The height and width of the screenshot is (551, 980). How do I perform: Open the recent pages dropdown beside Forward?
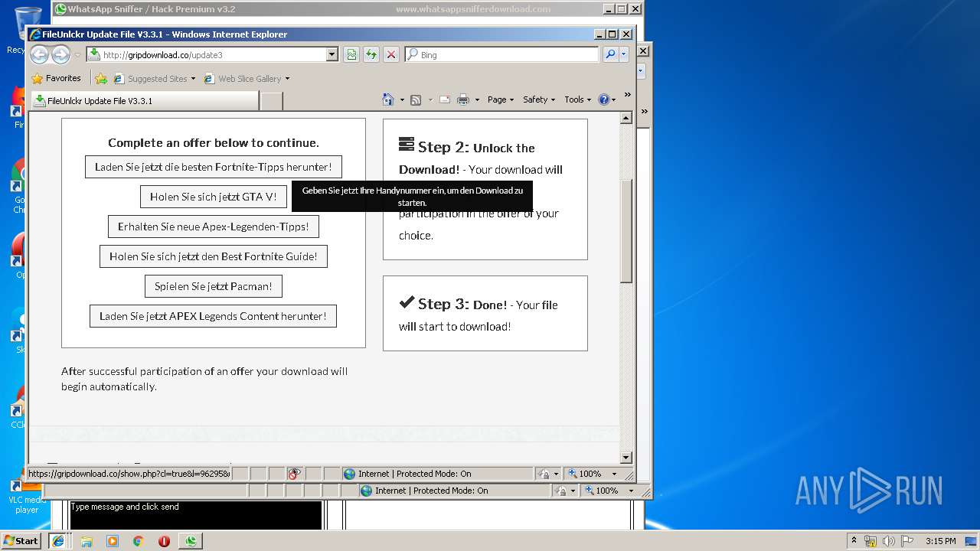tap(77, 55)
